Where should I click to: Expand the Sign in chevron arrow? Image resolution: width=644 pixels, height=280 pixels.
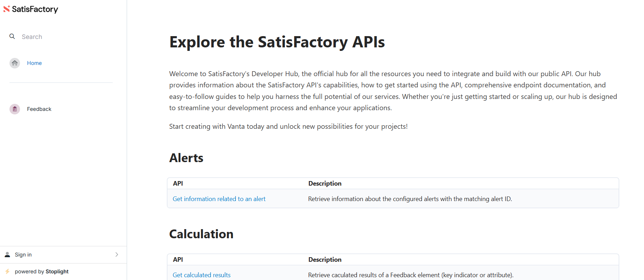[117, 255]
